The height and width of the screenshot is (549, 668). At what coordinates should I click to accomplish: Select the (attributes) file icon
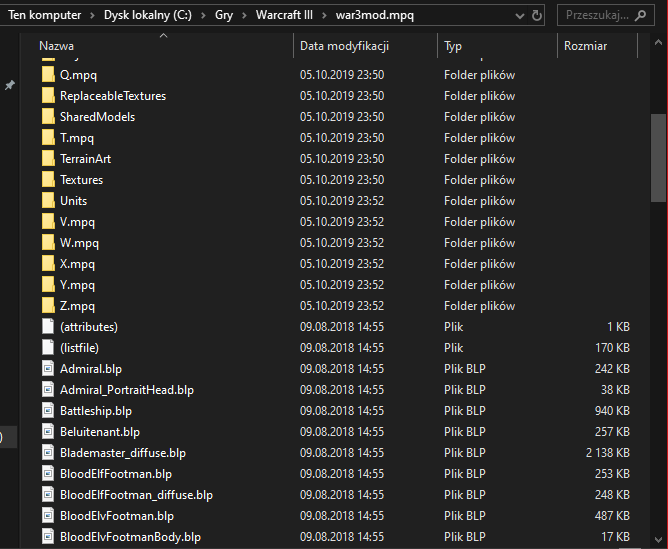(x=48, y=327)
